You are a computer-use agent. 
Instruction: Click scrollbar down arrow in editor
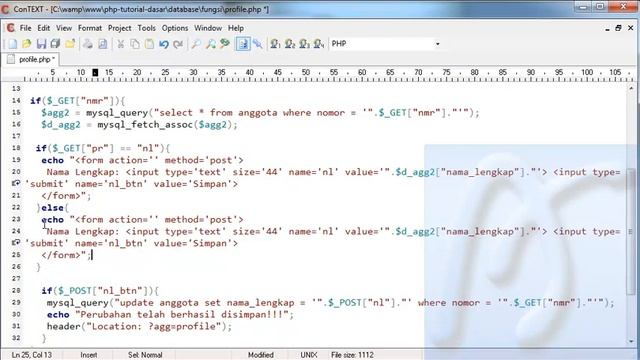pyautogui.click(x=631, y=341)
